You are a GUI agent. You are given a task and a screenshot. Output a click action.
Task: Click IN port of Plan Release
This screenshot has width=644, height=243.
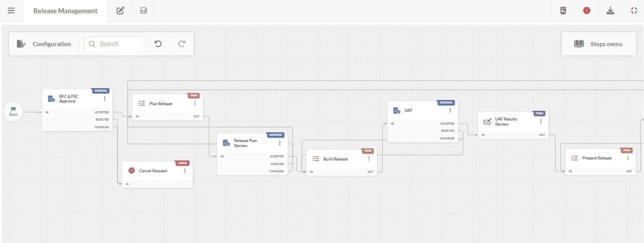point(137,116)
